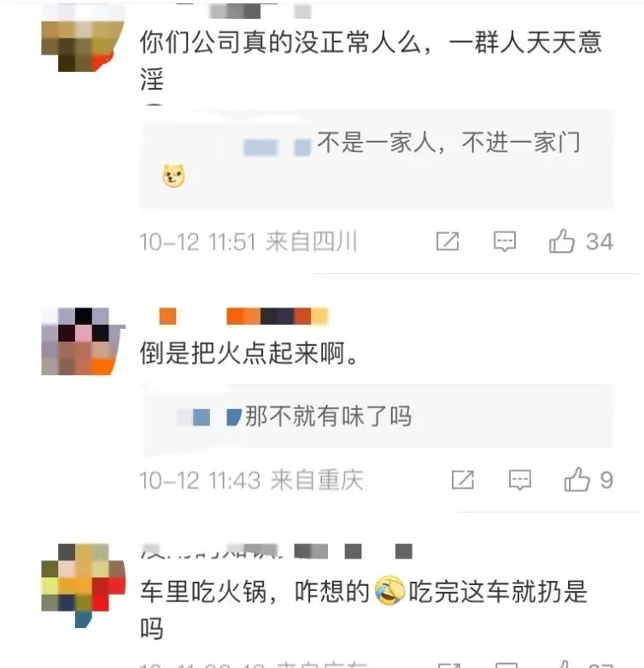Tap blurred replier name before 不是一家人
Image resolution: width=644 pixels, height=668 pixels.
(x=277, y=148)
